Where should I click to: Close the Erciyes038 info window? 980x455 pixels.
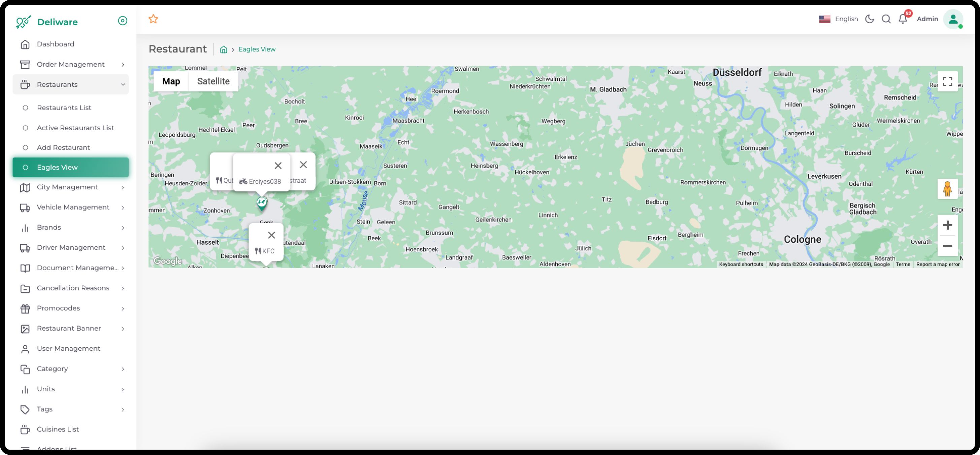coord(278,166)
